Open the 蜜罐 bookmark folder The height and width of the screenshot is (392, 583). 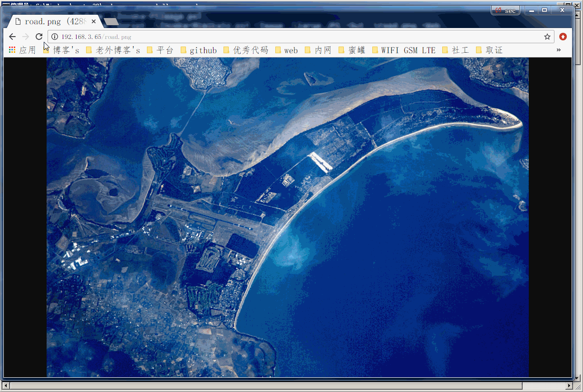[x=352, y=50]
